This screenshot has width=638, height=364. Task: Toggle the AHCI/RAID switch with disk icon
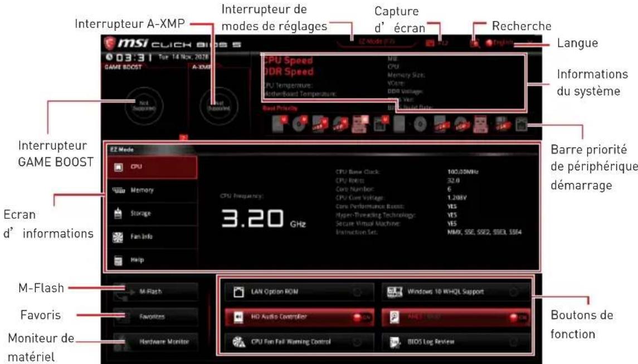pos(456,317)
